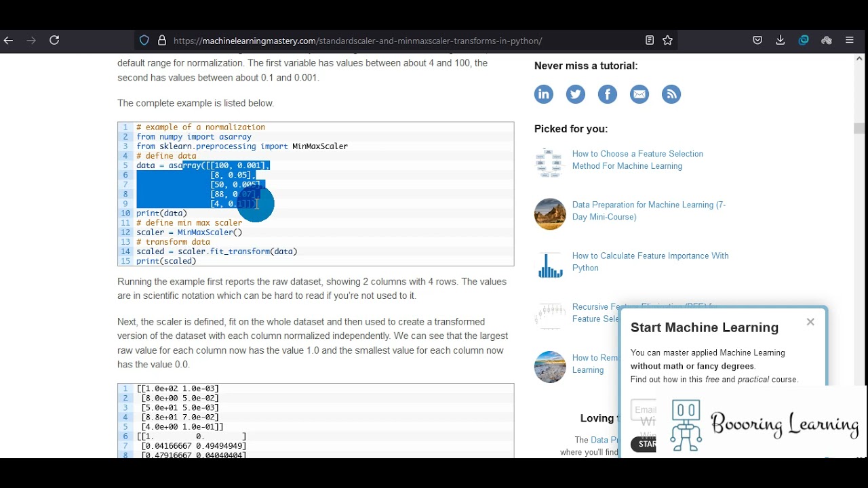Open the downloads panel
This screenshot has width=868, height=488.
click(x=781, y=41)
